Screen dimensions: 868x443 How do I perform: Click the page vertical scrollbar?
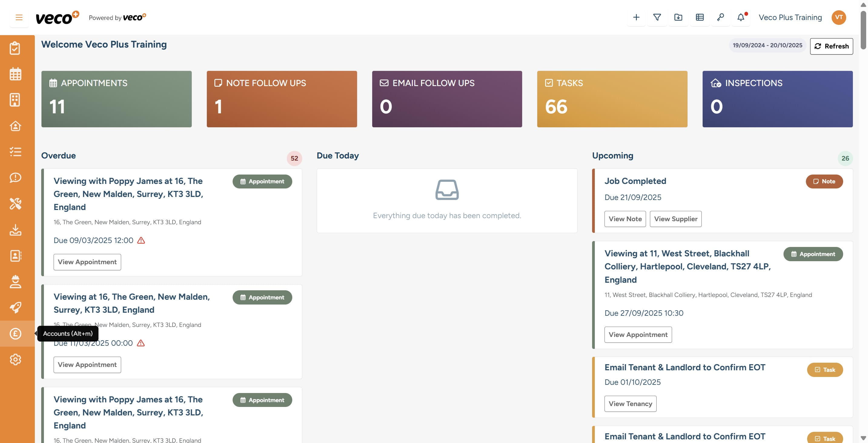863,30
